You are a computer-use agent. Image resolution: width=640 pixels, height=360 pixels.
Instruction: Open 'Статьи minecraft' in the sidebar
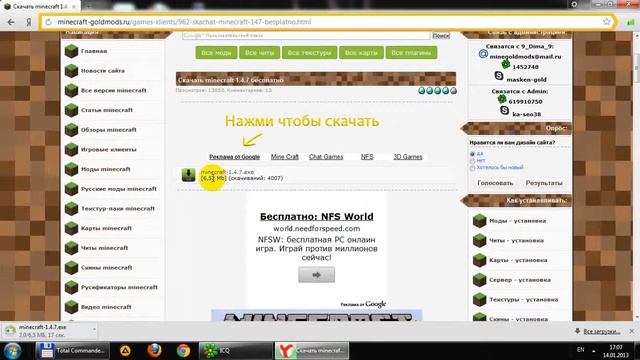click(107, 110)
